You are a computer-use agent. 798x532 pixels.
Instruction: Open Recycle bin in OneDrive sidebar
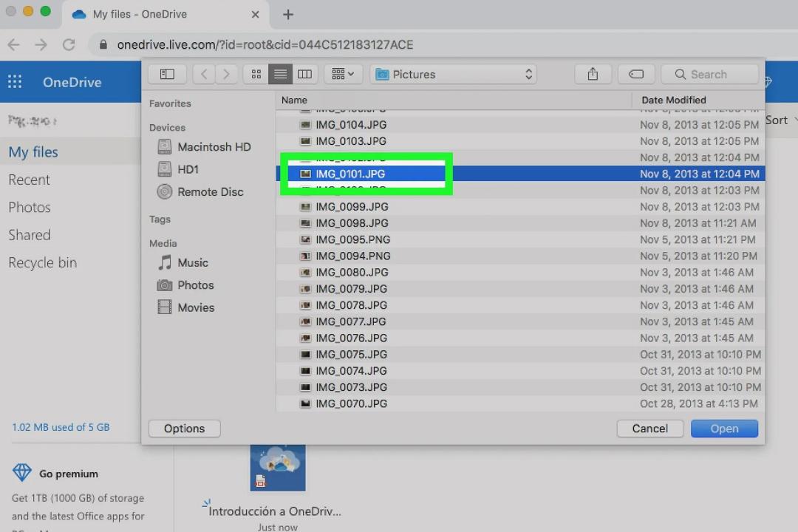(43, 263)
